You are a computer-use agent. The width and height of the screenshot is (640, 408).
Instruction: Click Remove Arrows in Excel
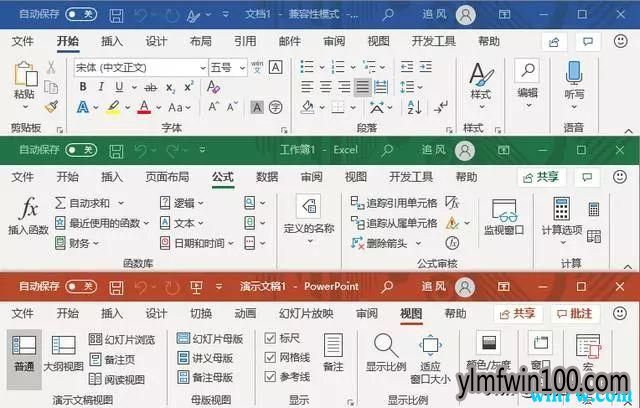click(380, 243)
